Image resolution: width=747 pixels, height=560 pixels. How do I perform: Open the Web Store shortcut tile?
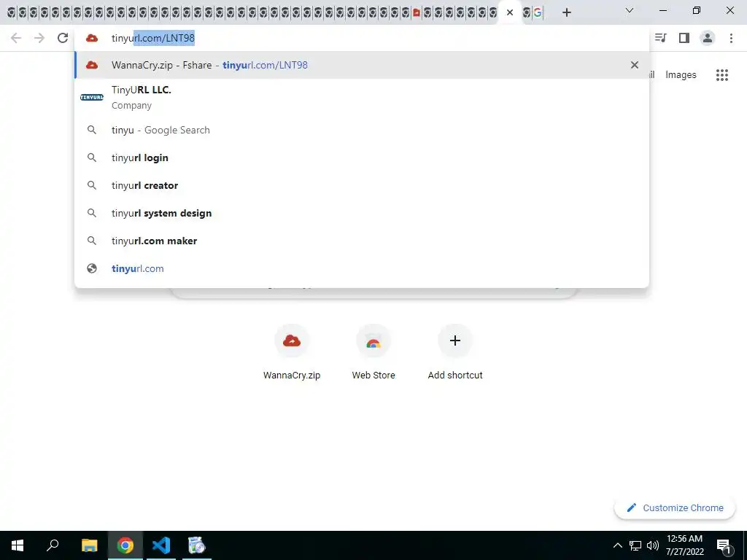click(373, 352)
